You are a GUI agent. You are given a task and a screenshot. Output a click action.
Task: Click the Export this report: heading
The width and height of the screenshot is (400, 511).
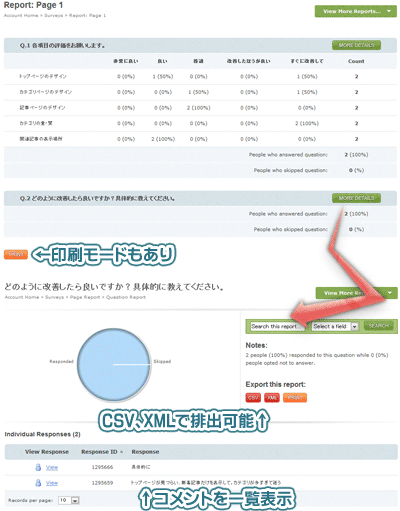tap(275, 384)
